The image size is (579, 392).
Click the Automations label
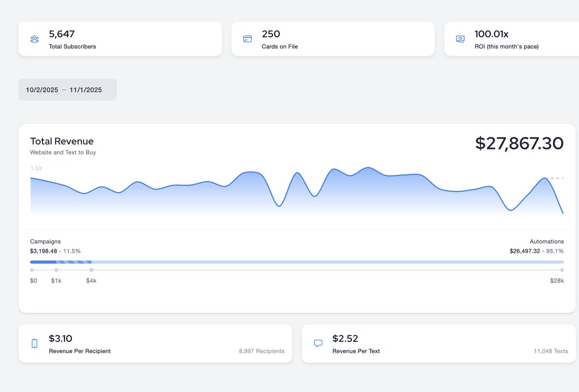(547, 242)
